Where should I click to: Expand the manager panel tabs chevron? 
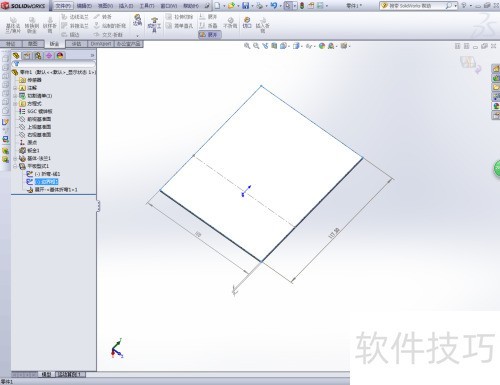93,56
